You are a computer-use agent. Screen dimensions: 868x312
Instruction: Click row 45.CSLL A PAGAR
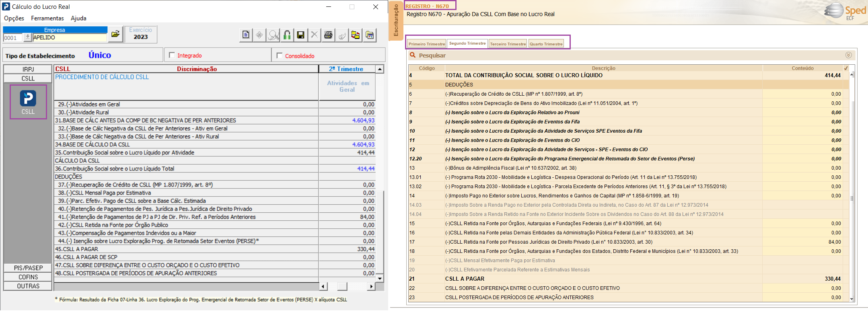[x=215, y=249]
